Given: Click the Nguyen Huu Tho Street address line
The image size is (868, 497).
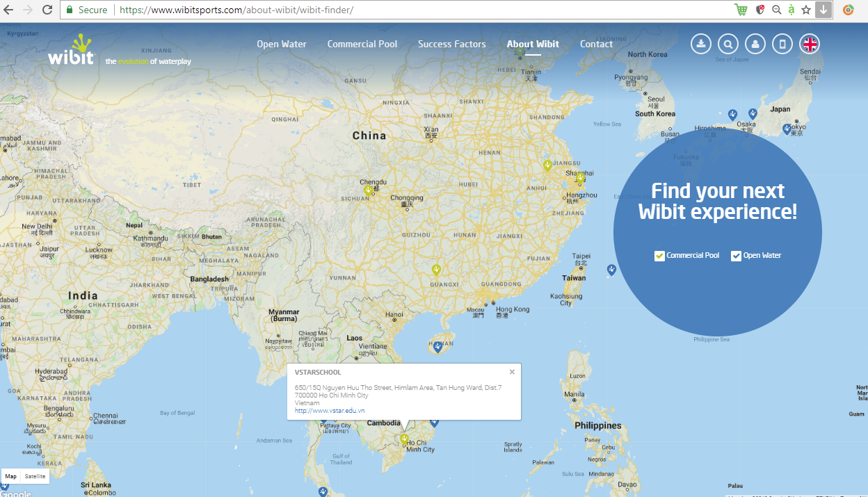Looking at the screenshot, I should pos(399,387).
